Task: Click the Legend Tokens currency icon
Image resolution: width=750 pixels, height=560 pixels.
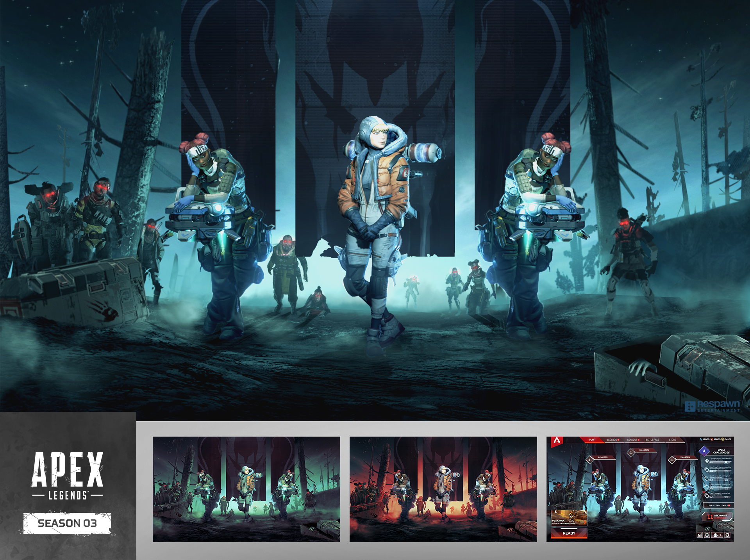Action: click(712, 439)
